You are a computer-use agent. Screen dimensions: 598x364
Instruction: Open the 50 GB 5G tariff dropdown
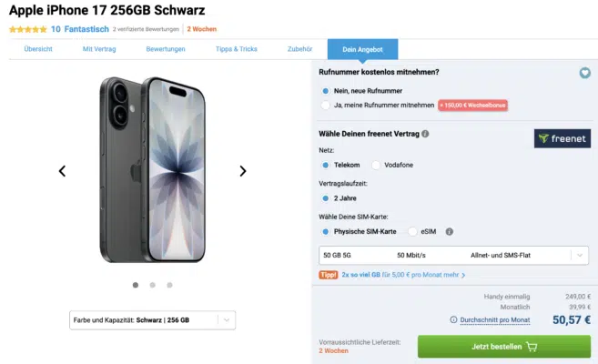pyautogui.click(x=454, y=256)
